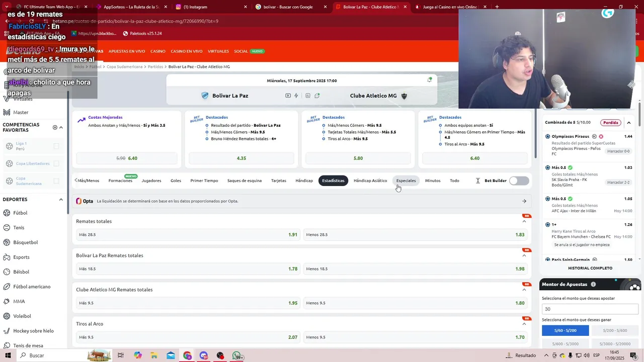This screenshot has width=644, height=362.
Task: Switch to the Jugadores tab
Action: tap(151, 180)
